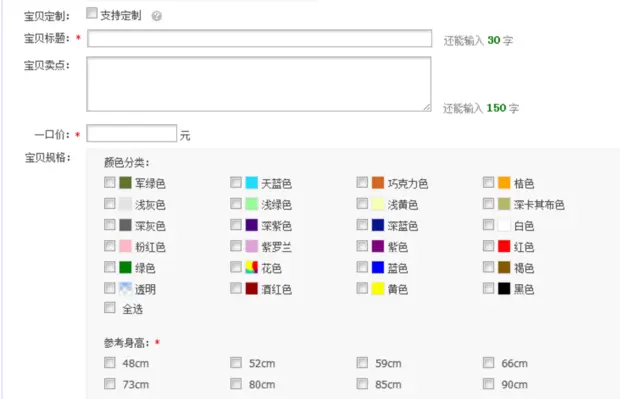Viewport: 620px width, 399px height.
Task: Click the help icon beside 支持定制
Action: [157, 16]
